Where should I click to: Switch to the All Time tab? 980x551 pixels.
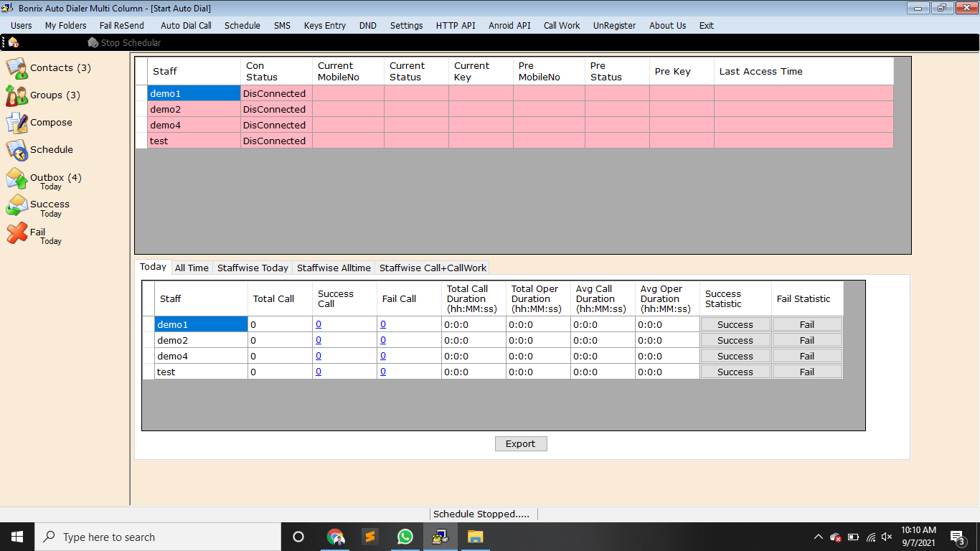point(192,268)
